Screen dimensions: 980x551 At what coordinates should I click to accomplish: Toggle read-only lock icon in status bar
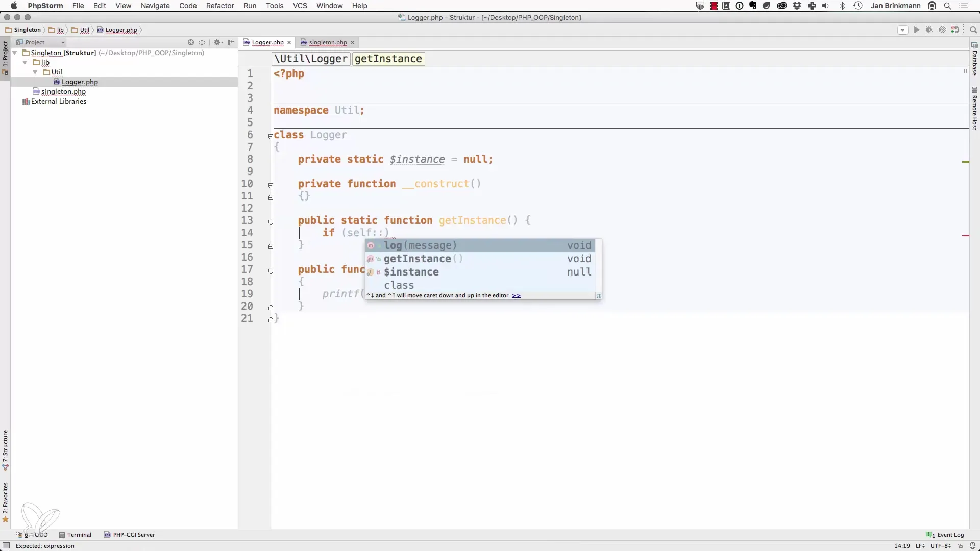coord(960,546)
